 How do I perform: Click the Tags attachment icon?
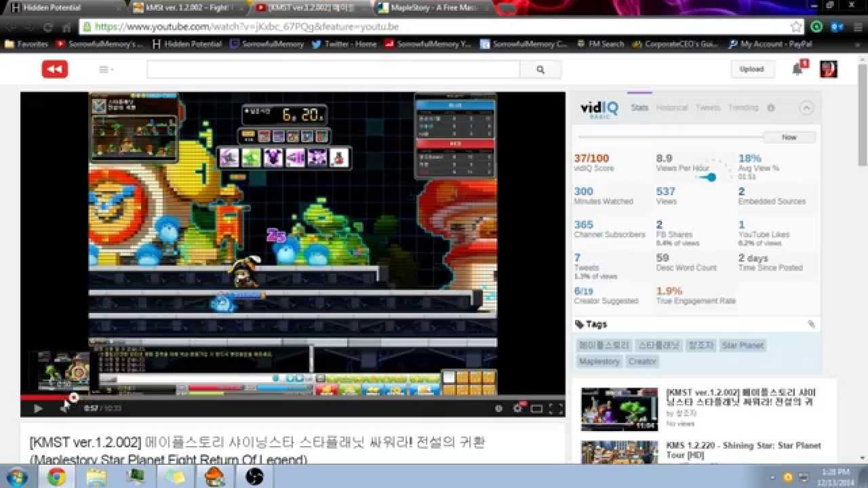(811, 325)
